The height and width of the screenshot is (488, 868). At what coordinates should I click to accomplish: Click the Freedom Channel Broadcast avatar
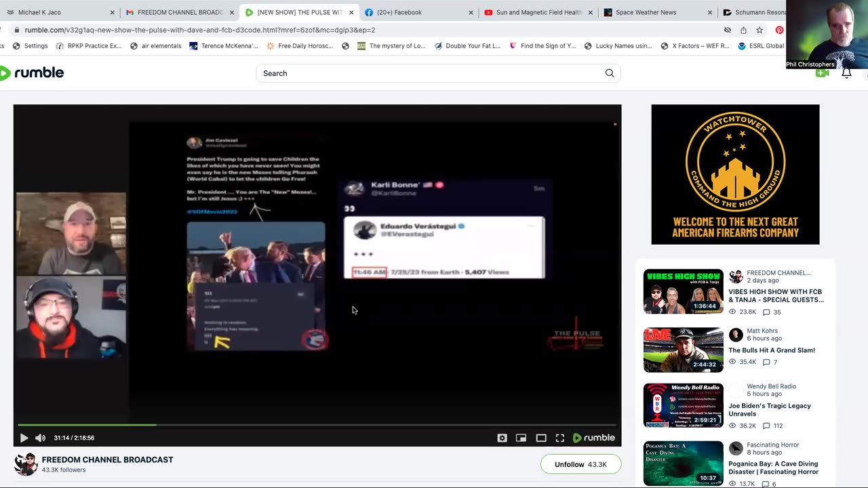point(26,464)
